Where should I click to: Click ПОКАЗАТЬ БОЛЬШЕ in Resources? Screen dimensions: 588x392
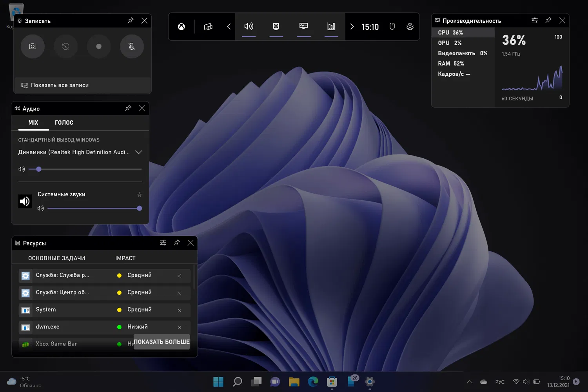[162, 342]
